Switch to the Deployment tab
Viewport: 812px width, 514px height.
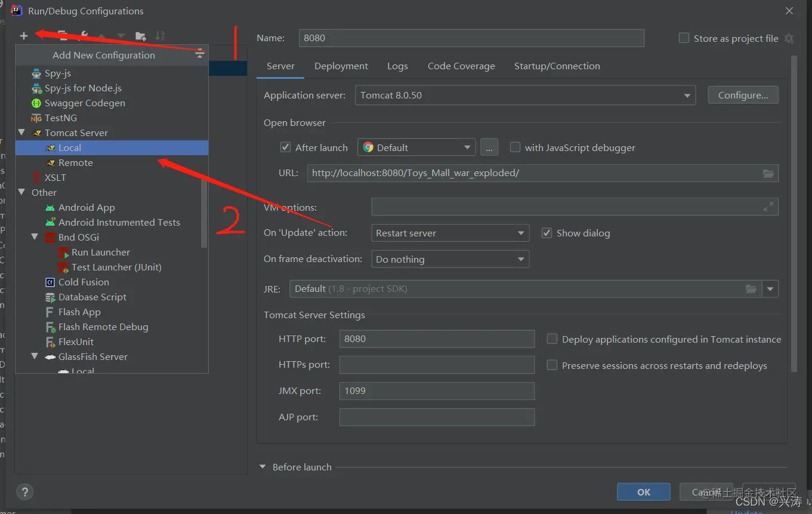[341, 66]
